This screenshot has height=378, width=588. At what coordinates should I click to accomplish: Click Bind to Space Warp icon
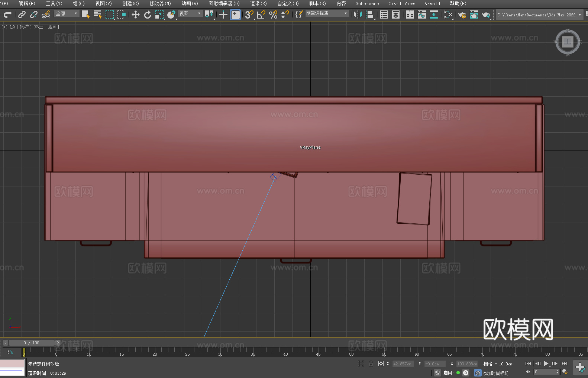(x=46, y=14)
